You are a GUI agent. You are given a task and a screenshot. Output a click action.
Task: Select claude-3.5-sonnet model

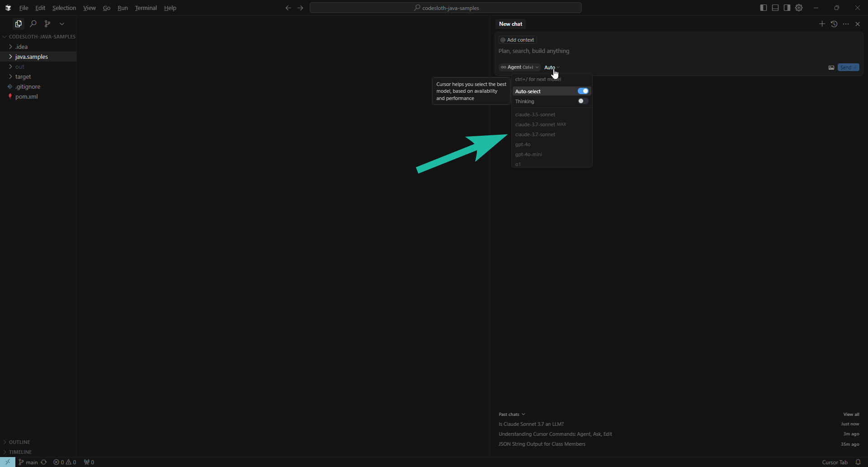pyautogui.click(x=552, y=114)
